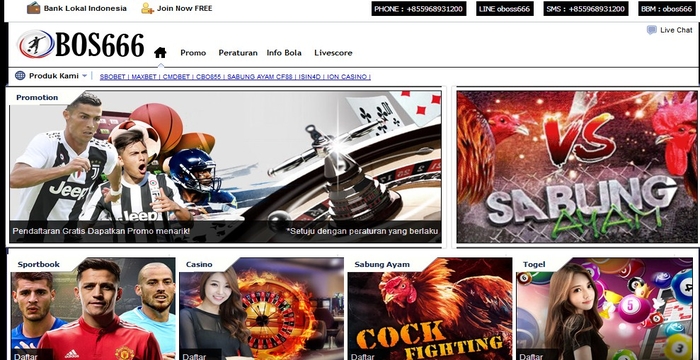The height and width of the screenshot is (360, 700).
Task: Click the Join Now FREE user icon
Action: click(x=147, y=8)
